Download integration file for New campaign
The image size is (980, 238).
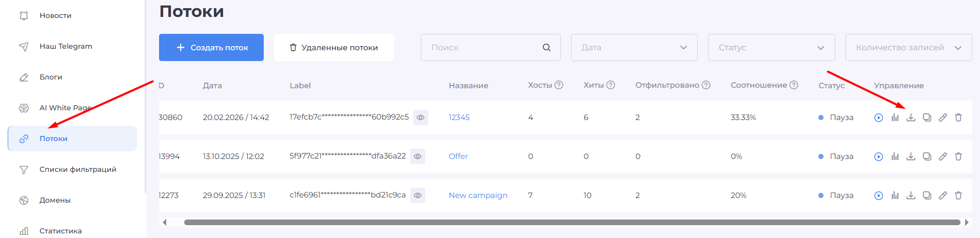(911, 195)
